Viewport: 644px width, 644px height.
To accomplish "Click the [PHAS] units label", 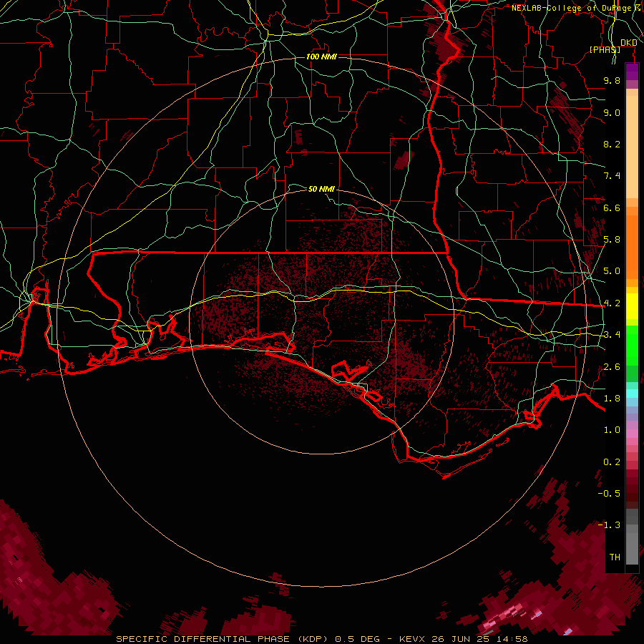I will [605, 49].
